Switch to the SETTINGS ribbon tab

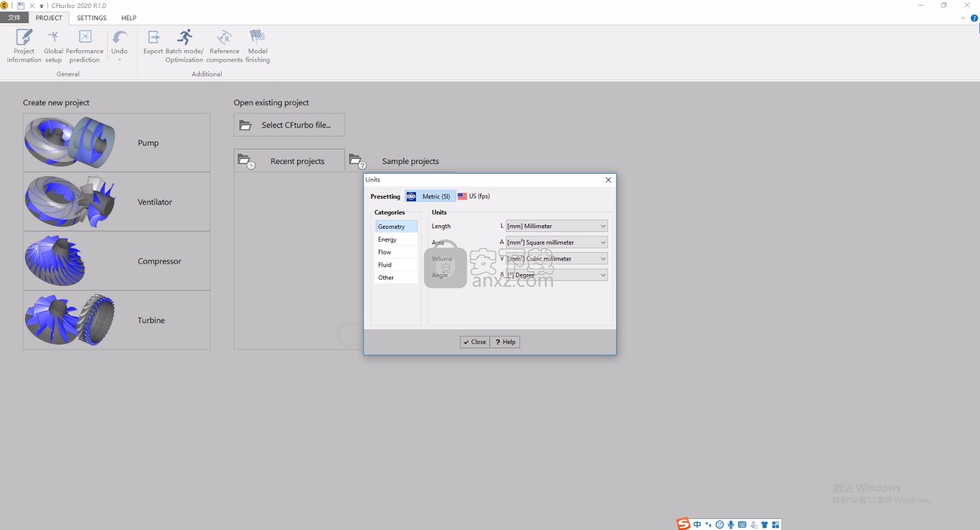(92, 18)
